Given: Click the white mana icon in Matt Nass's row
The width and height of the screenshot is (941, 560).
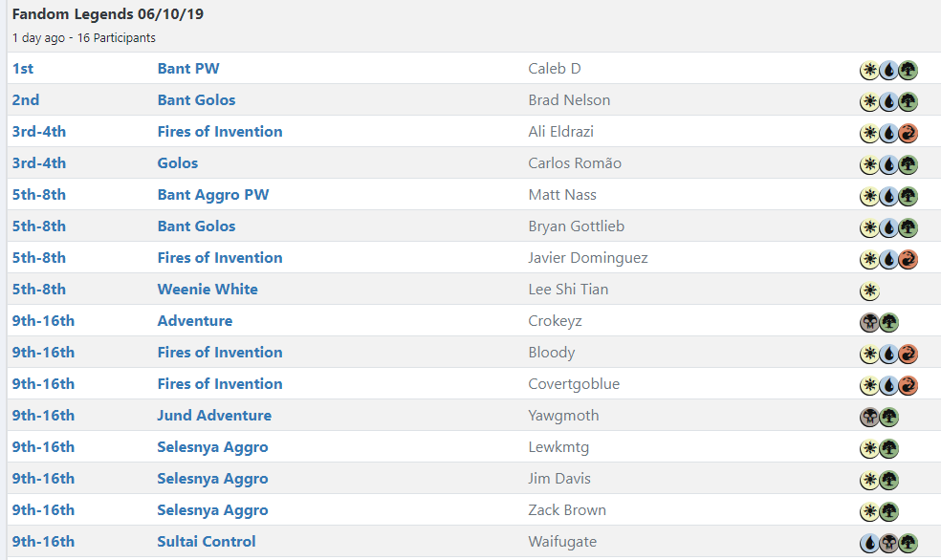Looking at the screenshot, I should [869, 196].
